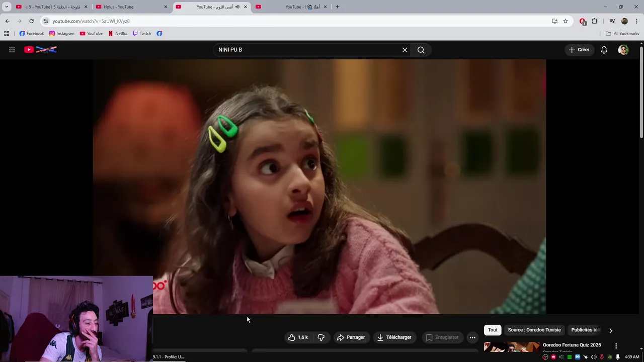644x362 pixels.
Task: Like the video with 1,6 k likes
Action: click(x=298, y=337)
